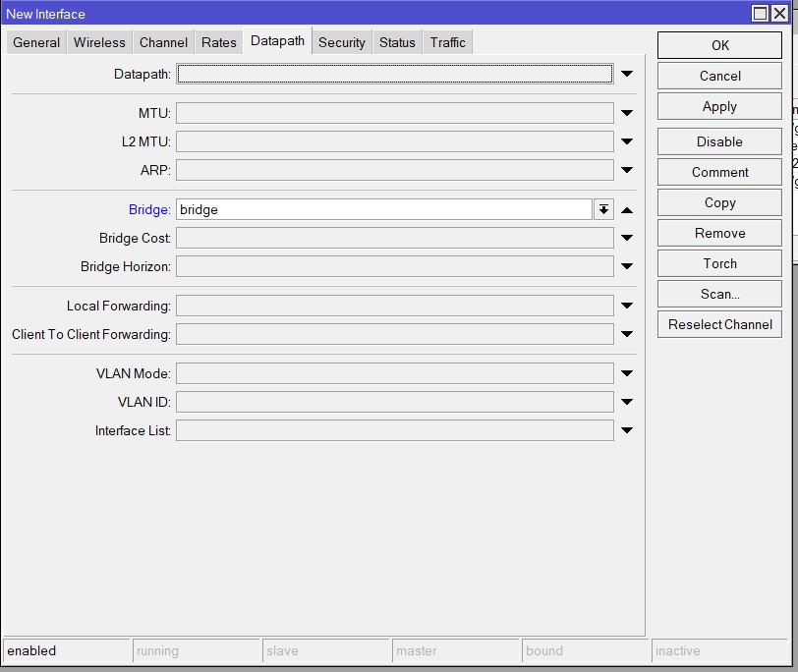This screenshot has height=672, width=798.
Task: Launch the Torch tool
Action: (719, 263)
